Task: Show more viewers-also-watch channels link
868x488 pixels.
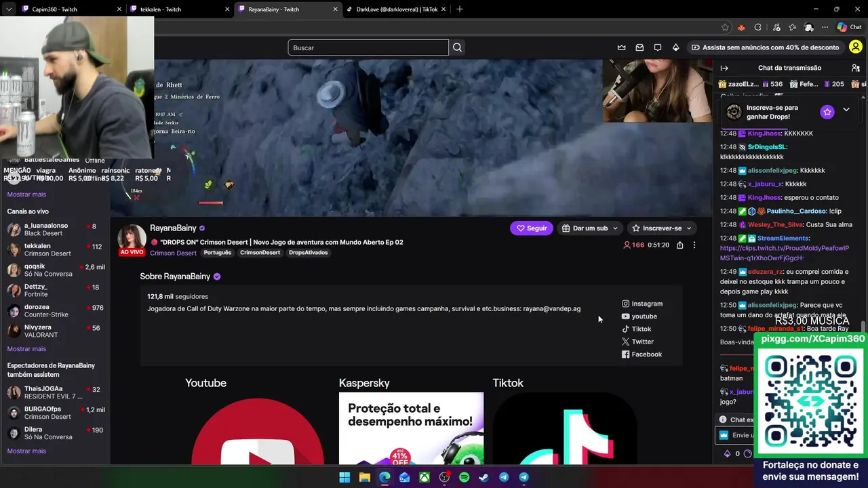Action: [26, 451]
